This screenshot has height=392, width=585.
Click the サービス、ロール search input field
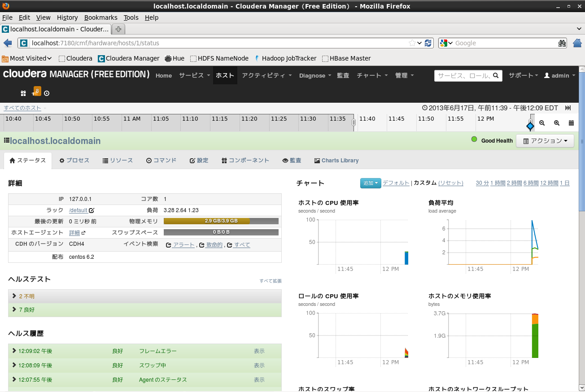tap(464, 76)
